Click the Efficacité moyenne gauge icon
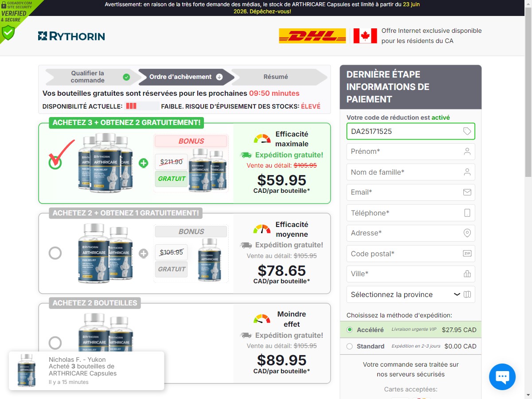The width and height of the screenshot is (532, 399). [x=262, y=229]
